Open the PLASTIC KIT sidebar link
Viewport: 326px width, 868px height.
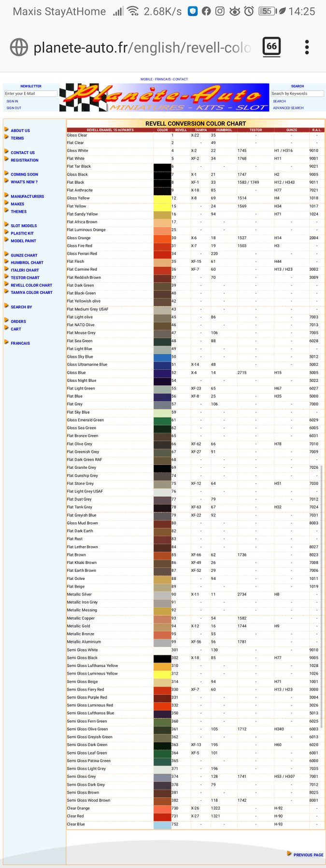click(22, 233)
